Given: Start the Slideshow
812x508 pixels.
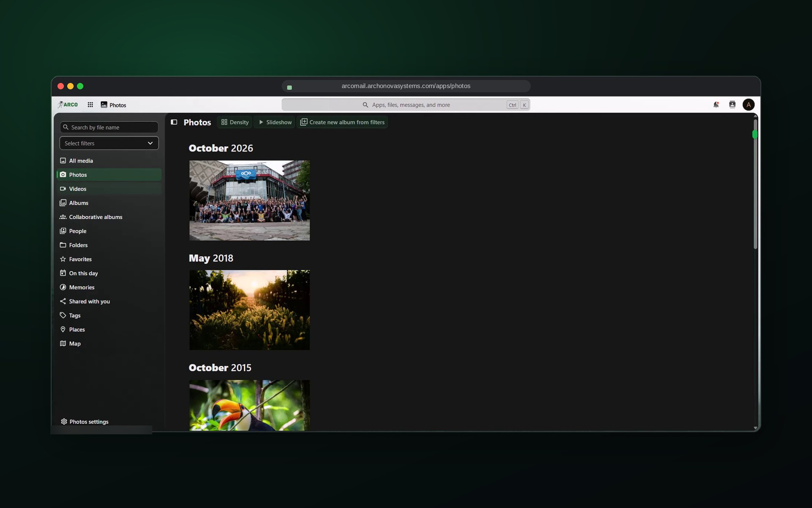Looking at the screenshot, I should click(x=275, y=122).
